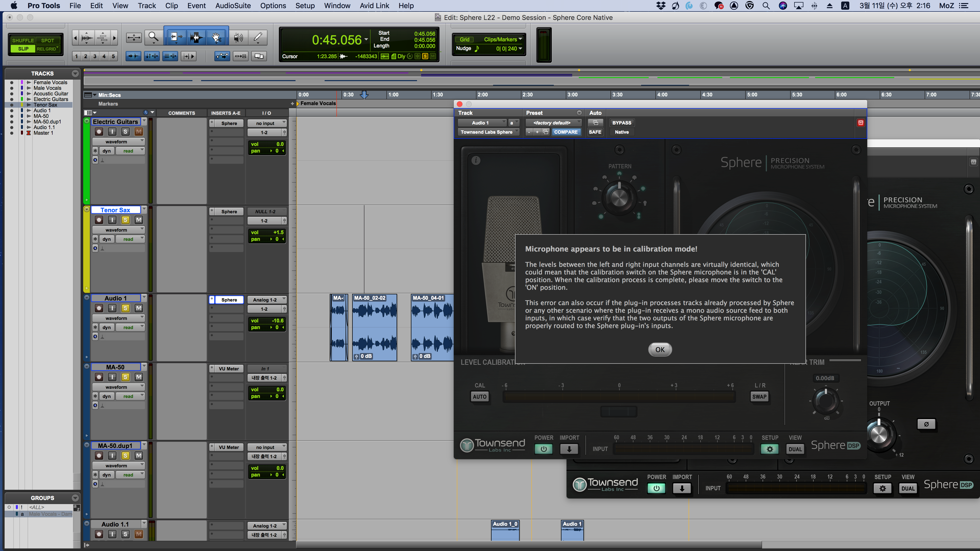Select the Zoomer tool in toolbar
Viewport: 980px width, 551px height.
tap(153, 37)
